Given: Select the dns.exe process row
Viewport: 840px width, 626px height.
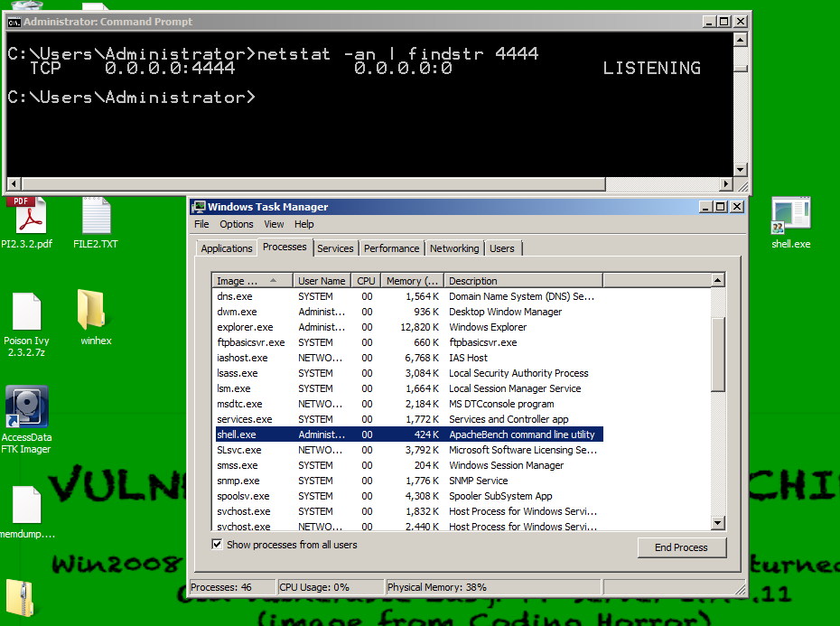Looking at the screenshot, I should click(409, 296).
